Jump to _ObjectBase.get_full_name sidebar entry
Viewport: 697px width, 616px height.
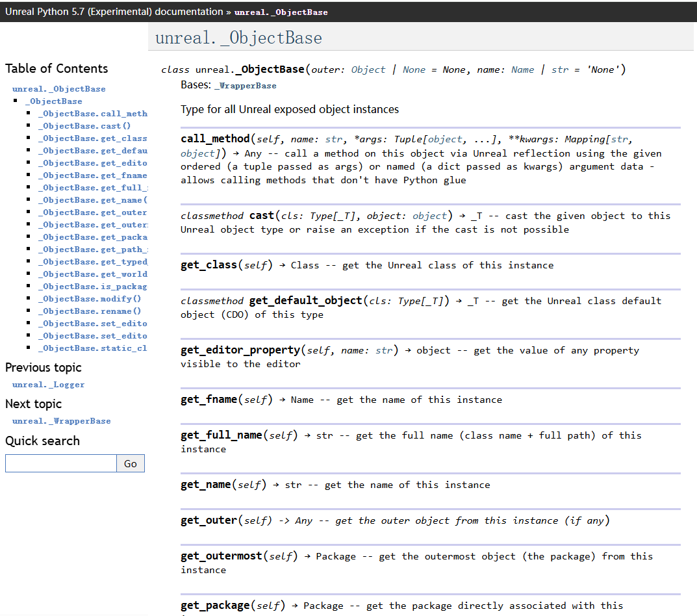pos(92,188)
